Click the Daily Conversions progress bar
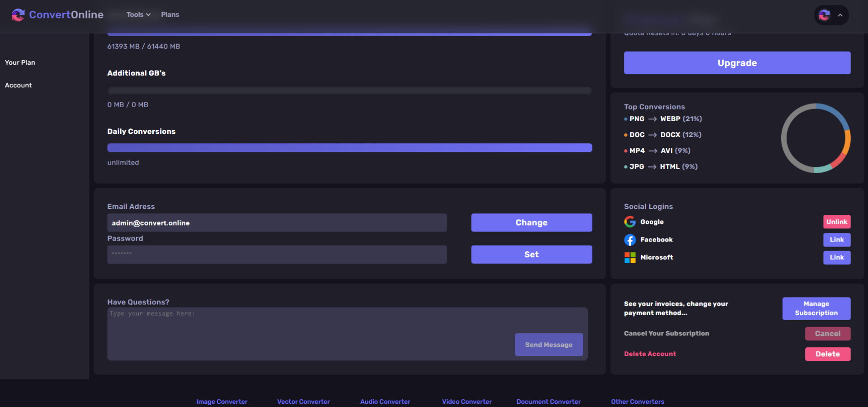The height and width of the screenshot is (407, 868). click(349, 147)
